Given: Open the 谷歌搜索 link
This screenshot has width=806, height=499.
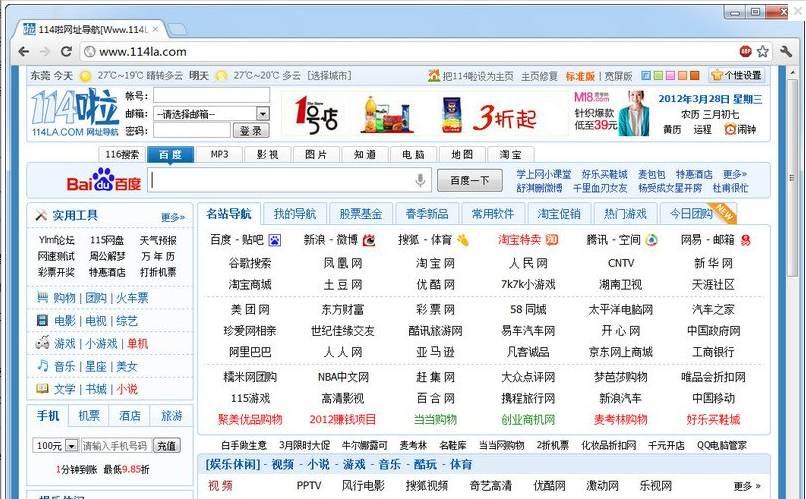Looking at the screenshot, I should pyautogui.click(x=250, y=263).
